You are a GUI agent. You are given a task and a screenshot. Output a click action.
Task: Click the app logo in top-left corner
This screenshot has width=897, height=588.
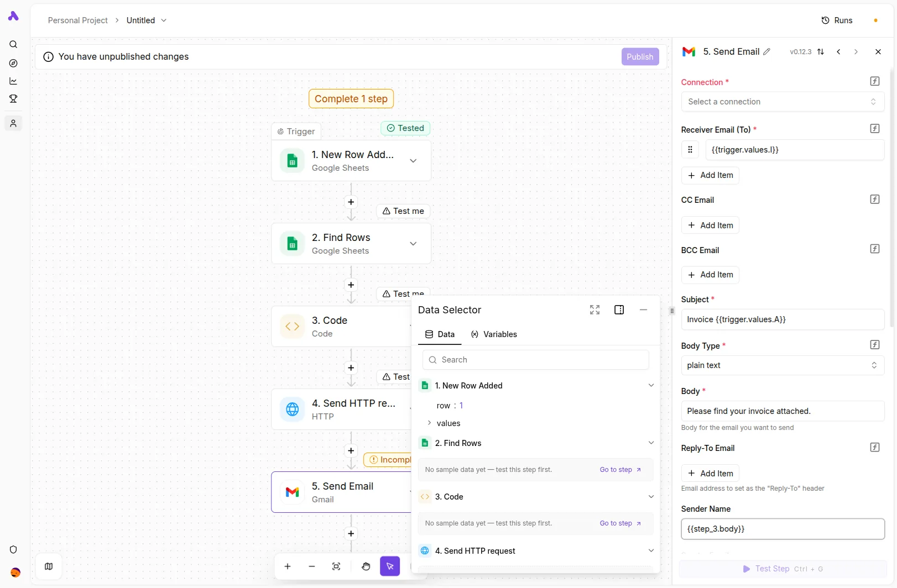point(13,16)
